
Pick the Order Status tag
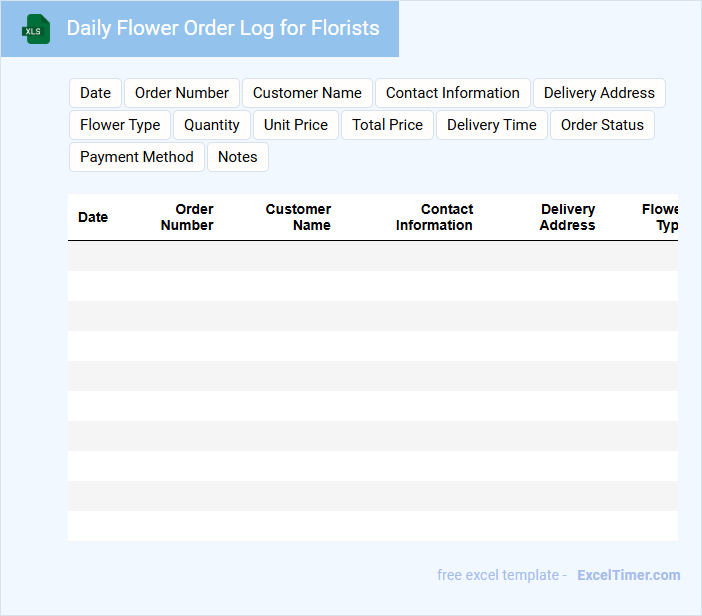coord(602,125)
